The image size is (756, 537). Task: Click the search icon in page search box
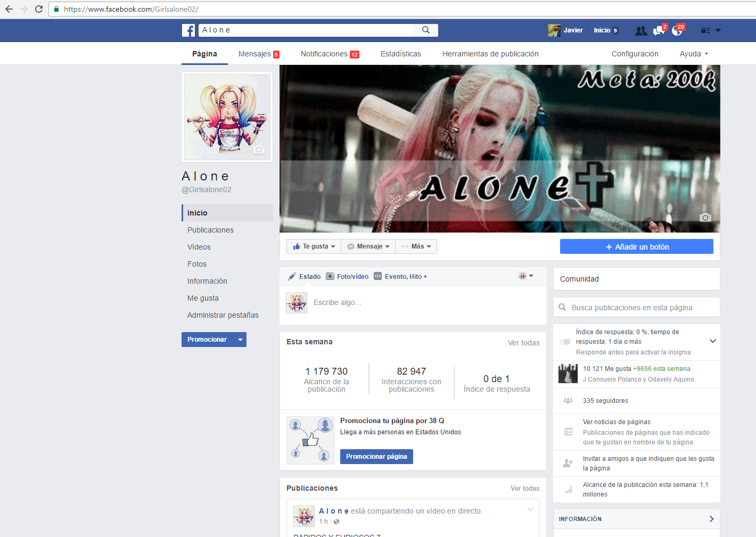562,307
